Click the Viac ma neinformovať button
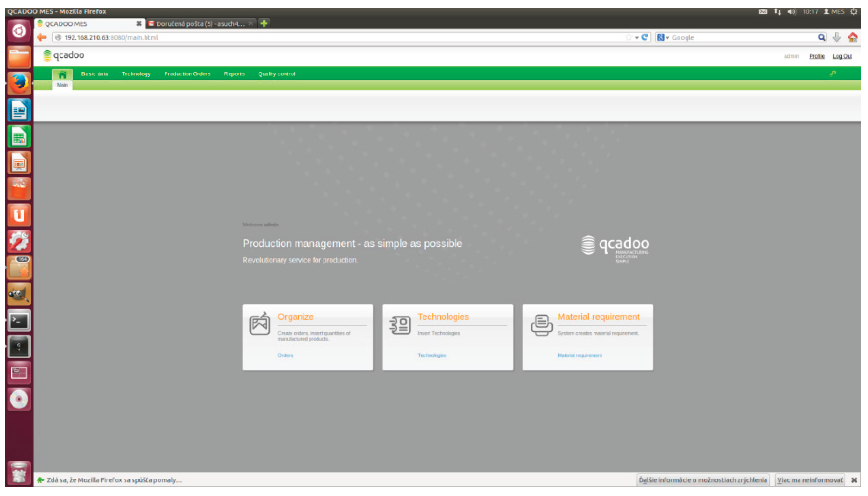868x496 pixels. (810, 480)
